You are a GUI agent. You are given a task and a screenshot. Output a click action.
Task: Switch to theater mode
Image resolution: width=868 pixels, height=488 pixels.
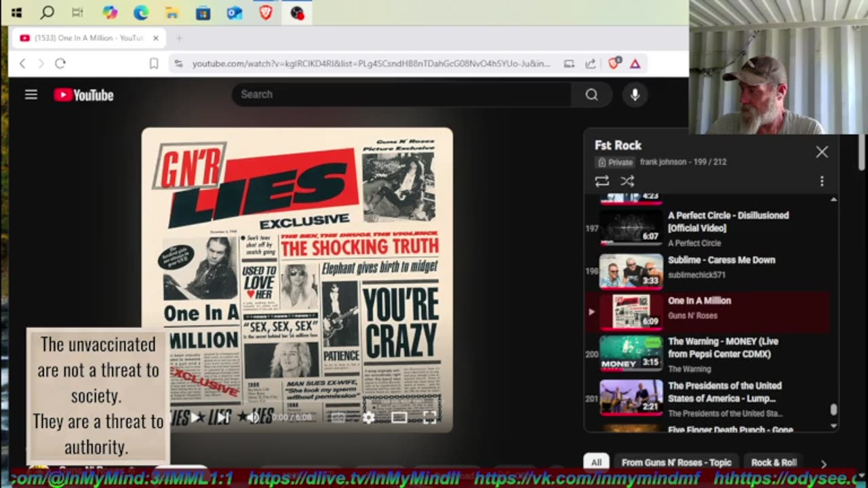399,417
